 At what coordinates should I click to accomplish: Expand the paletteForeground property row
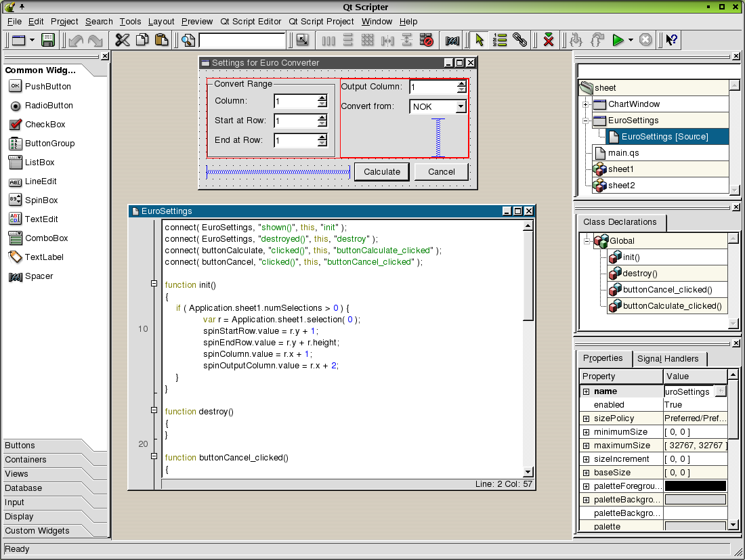pyautogui.click(x=587, y=486)
